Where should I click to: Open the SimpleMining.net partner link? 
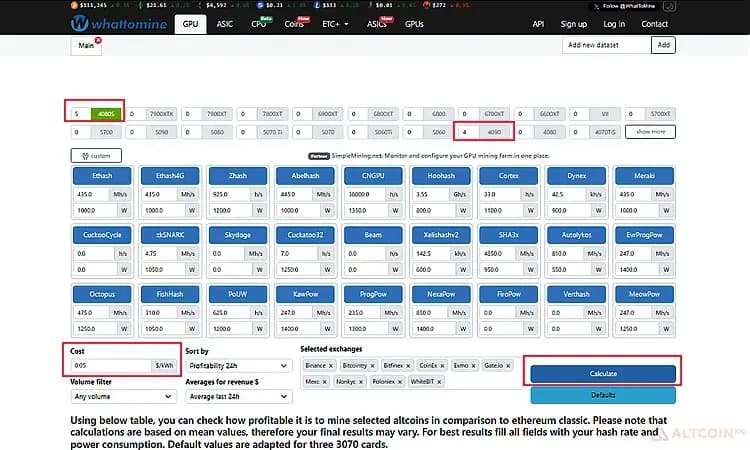click(441, 156)
